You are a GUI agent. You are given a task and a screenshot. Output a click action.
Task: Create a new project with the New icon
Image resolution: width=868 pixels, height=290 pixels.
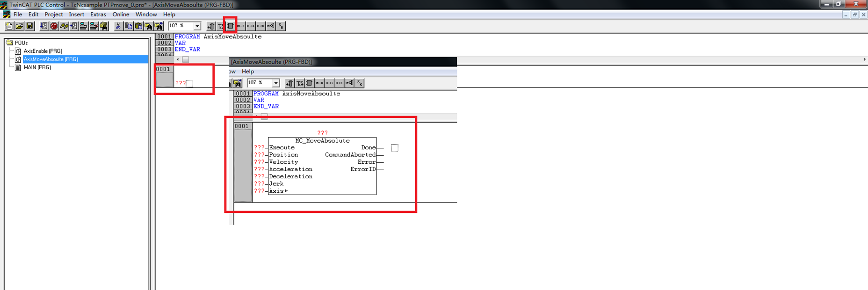[x=9, y=26]
